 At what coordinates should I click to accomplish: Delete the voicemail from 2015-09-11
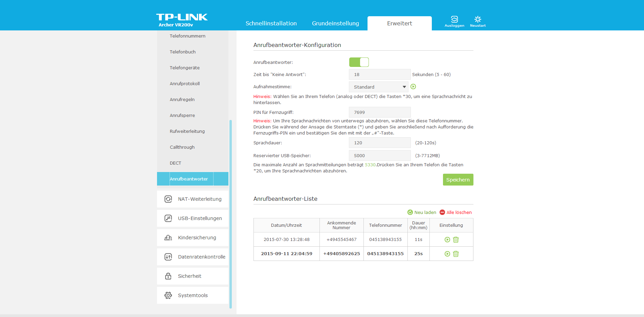click(x=456, y=254)
